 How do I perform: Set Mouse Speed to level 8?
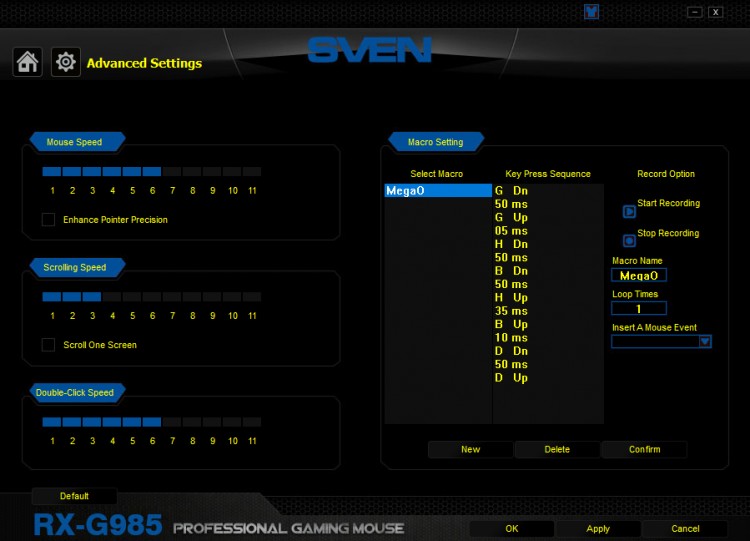coord(192,171)
